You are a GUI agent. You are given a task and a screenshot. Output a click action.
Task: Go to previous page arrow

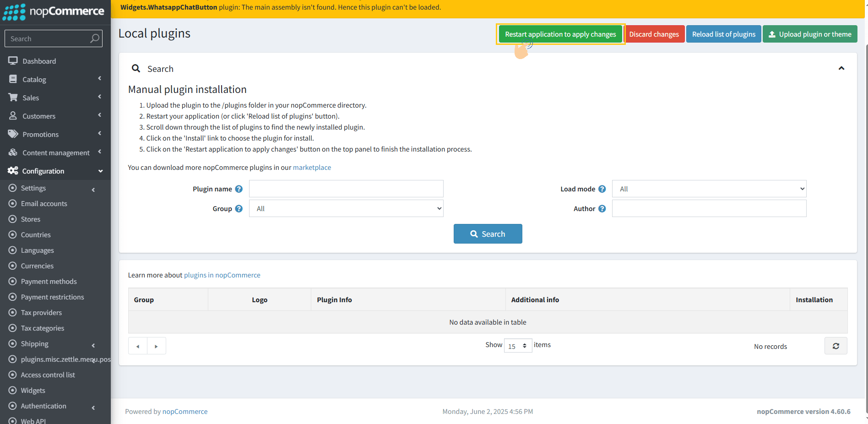[x=138, y=346]
